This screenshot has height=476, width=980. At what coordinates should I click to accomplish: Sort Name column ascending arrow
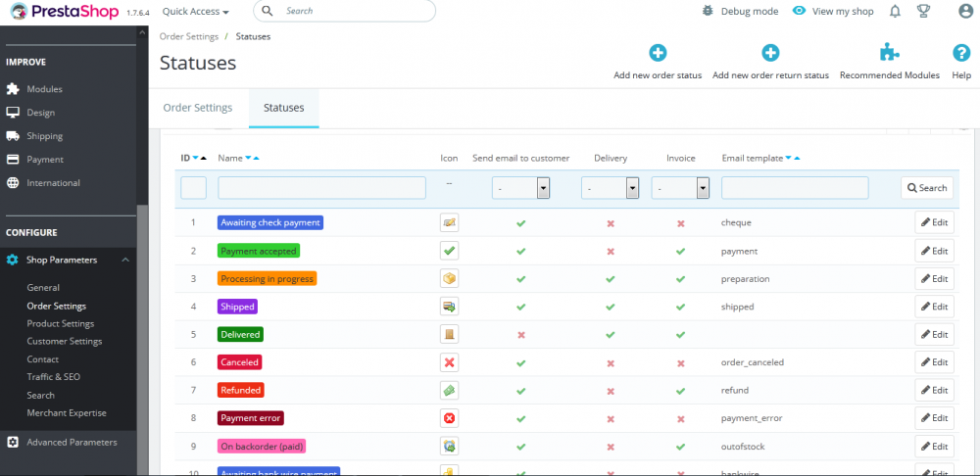click(x=256, y=159)
